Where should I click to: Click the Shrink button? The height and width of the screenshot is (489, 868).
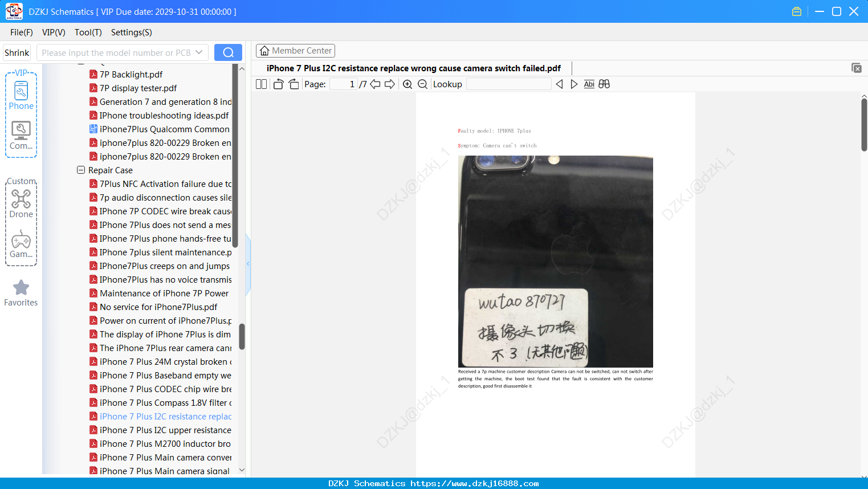click(x=17, y=52)
